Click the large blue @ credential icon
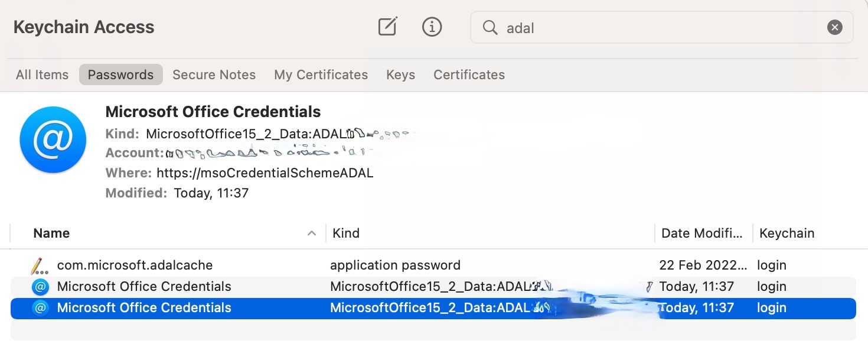This screenshot has width=868, height=350. [53, 140]
